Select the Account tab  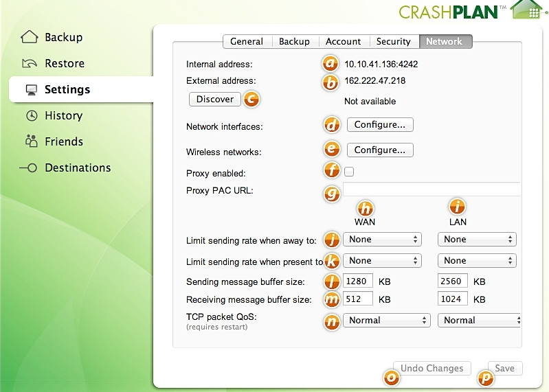point(343,41)
